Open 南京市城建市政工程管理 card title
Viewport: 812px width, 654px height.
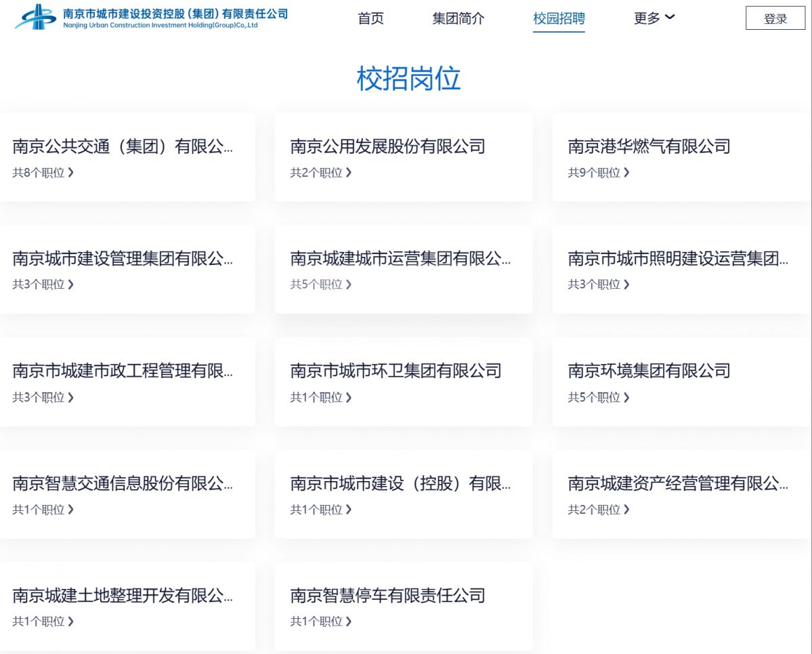coord(123,371)
